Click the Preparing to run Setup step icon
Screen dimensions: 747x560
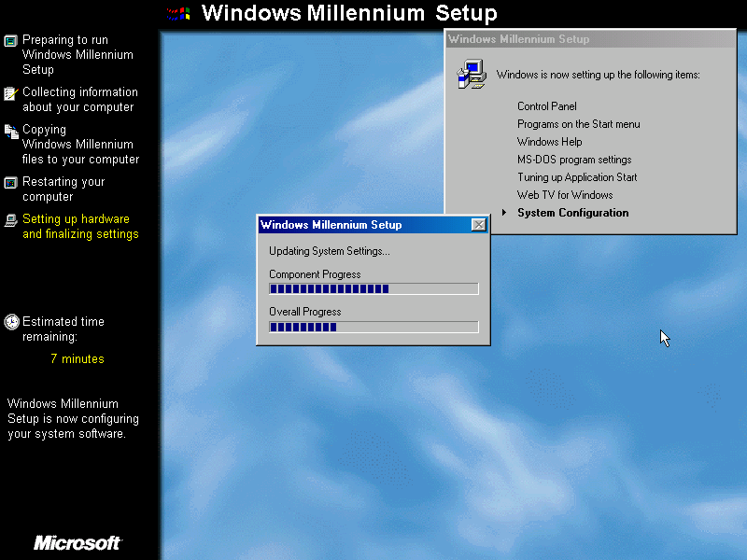tap(10, 40)
